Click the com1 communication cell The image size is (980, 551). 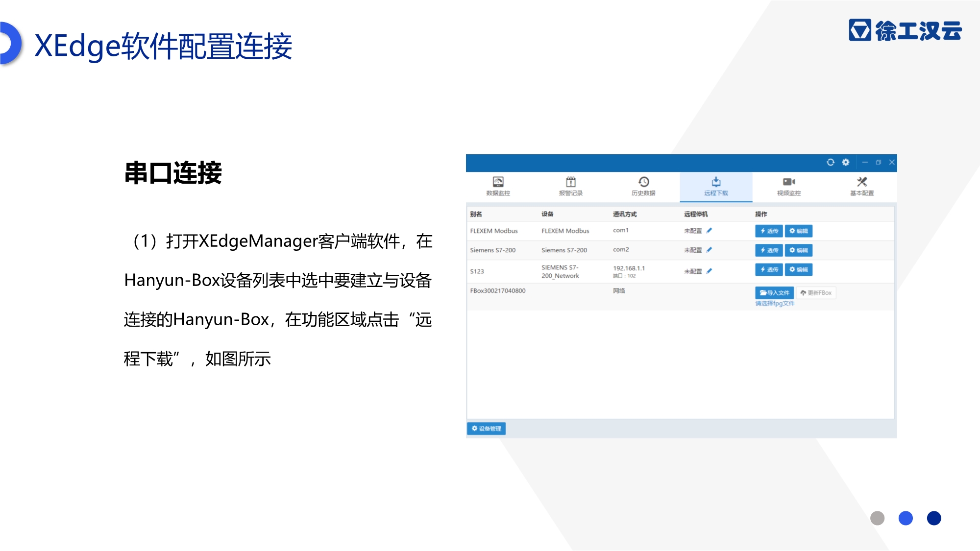coord(620,230)
